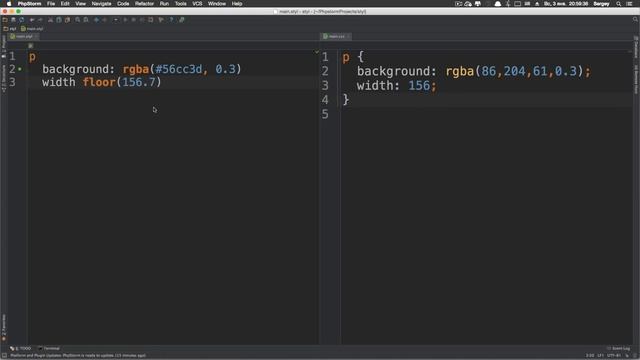Click the Replace toolbar icon

click(x=86, y=20)
